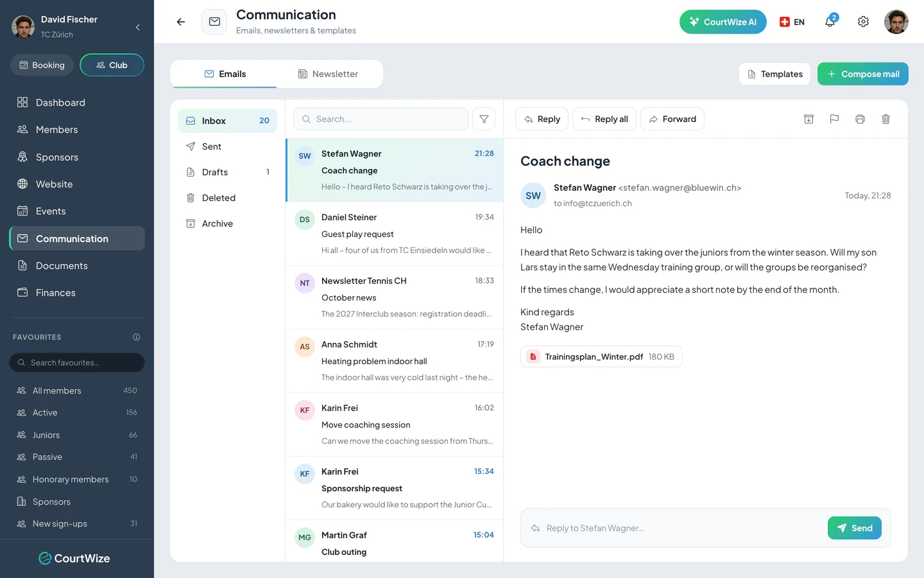
Task: Open All members favourite list
Action: tap(77, 390)
